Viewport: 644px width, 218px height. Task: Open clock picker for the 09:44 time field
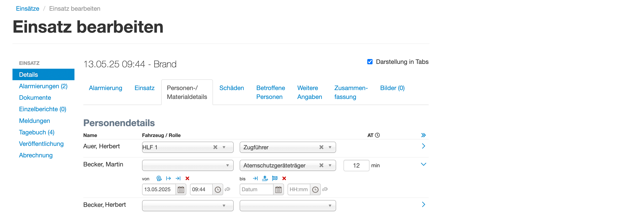pos(218,189)
